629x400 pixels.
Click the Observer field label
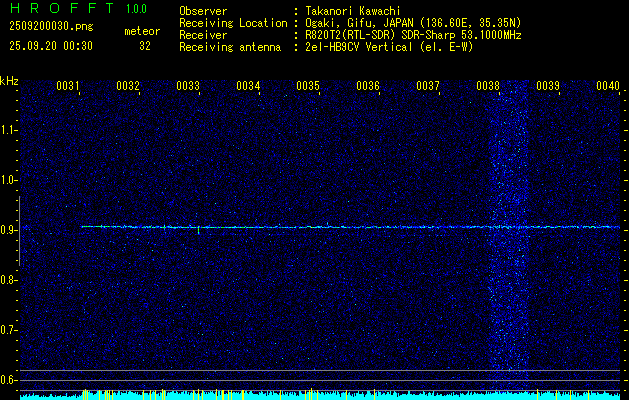tap(203, 11)
